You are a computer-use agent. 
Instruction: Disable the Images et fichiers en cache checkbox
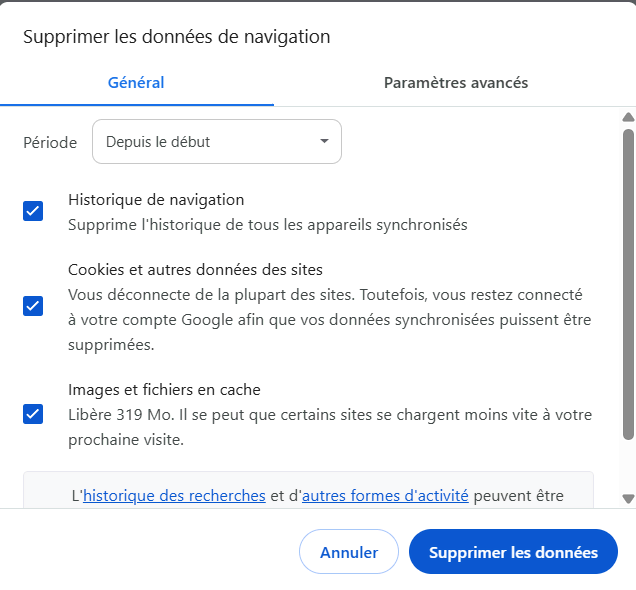[x=33, y=413]
